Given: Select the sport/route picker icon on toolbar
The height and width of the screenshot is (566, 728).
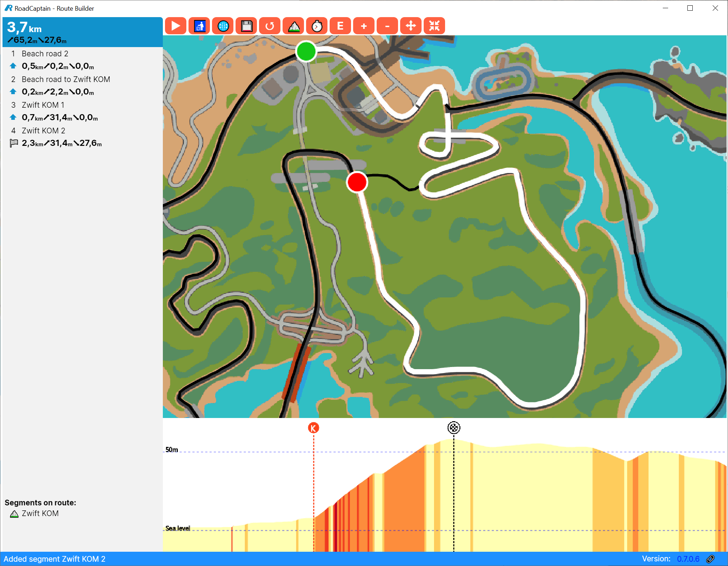Looking at the screenshot, I should [x=199, y=25].
